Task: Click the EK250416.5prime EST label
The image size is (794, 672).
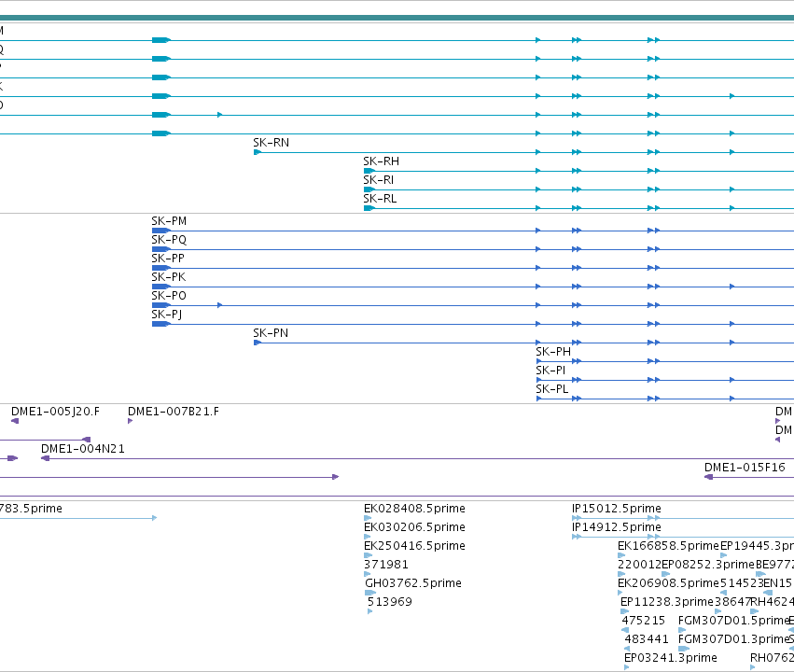Action: pos(414,546)
